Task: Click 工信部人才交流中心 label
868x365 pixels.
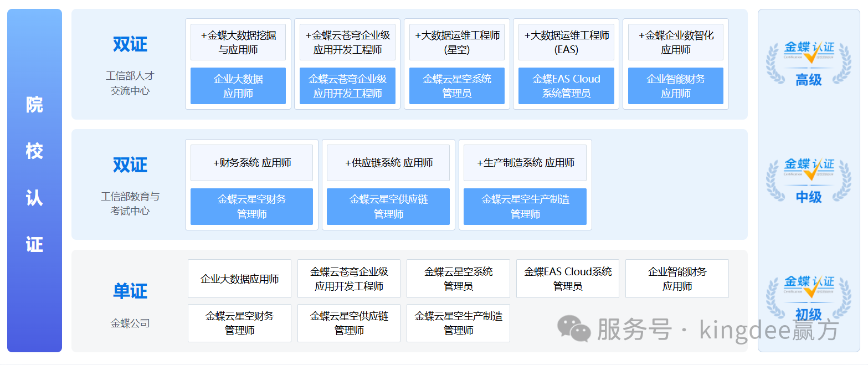Action: (x=130, y=83)
